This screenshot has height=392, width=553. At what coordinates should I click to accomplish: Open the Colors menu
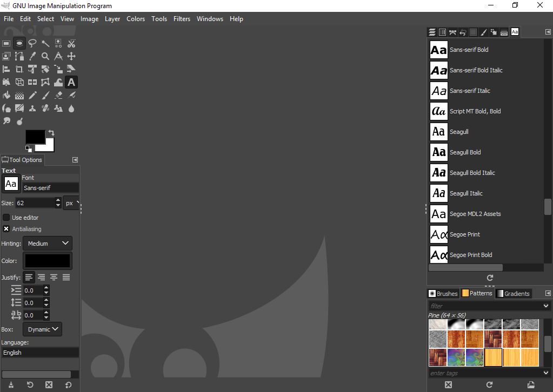pos(136,19)
